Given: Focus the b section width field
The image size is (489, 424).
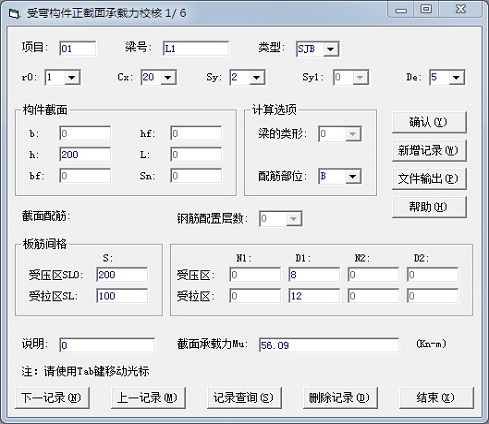Looking at the screenshot, I should [85, 134].
